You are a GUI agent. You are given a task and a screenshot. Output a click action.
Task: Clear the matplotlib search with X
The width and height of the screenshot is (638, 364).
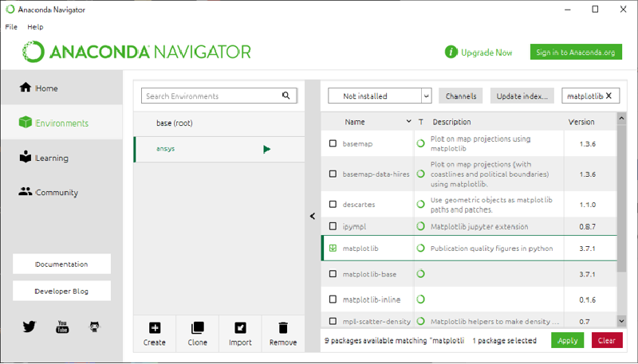click(609, 96)
